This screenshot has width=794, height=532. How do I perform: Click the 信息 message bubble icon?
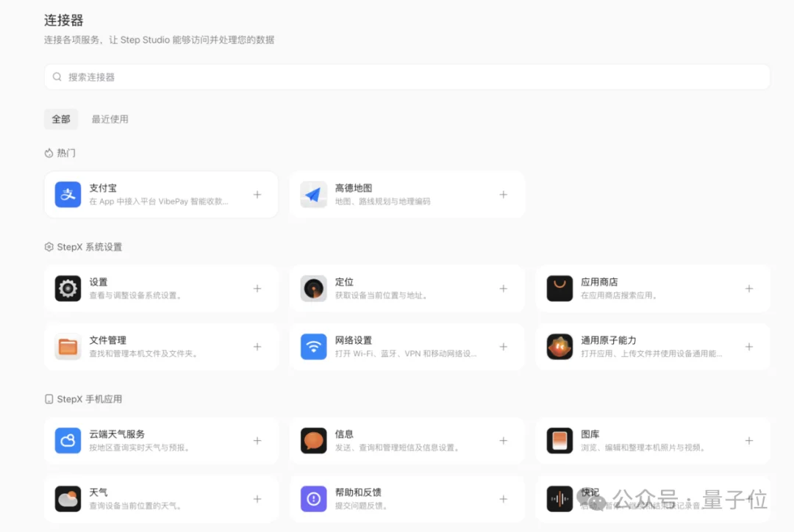click(x=313, y=440)
